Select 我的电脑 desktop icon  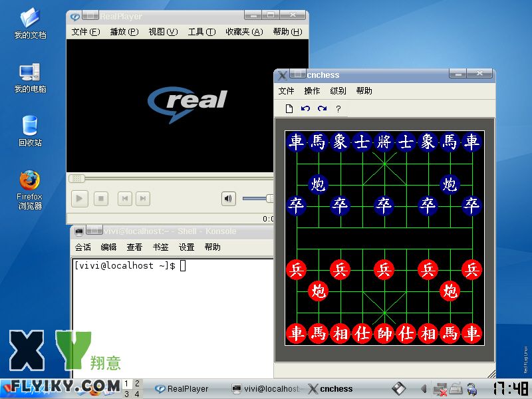(x=30, y=78)
